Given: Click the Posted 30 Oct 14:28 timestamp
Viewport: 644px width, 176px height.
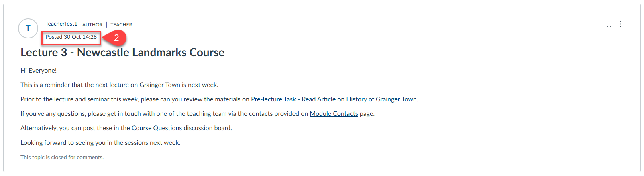Looking at the screenshot, I should coord(71,37).
